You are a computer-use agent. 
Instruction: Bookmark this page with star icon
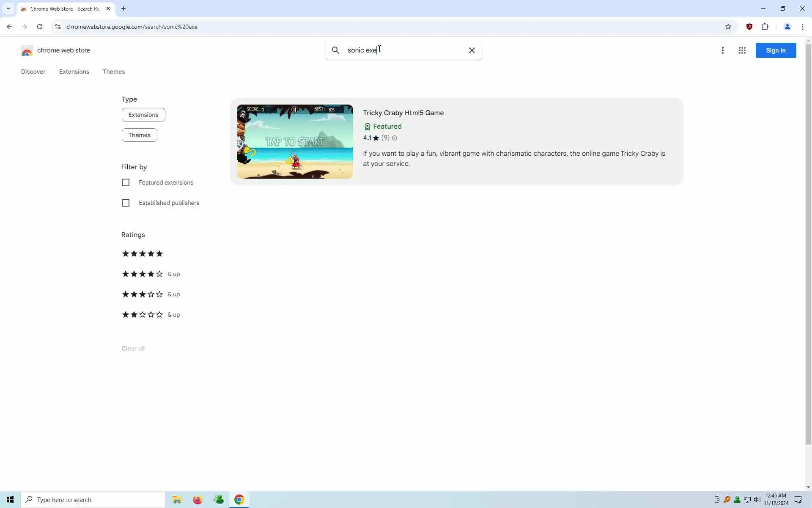tap(728, 27)
